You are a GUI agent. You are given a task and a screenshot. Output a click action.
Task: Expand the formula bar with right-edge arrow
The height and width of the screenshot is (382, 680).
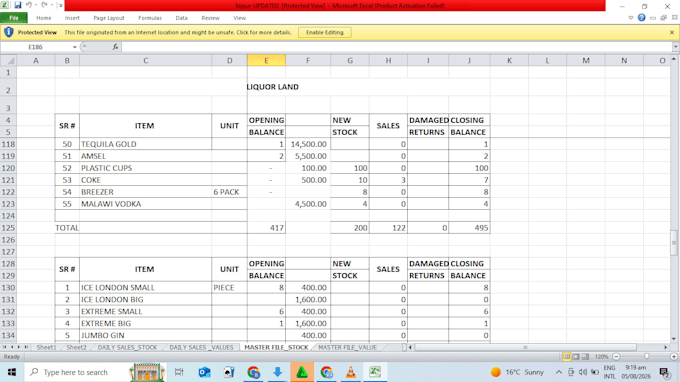(x=676, y=47)
